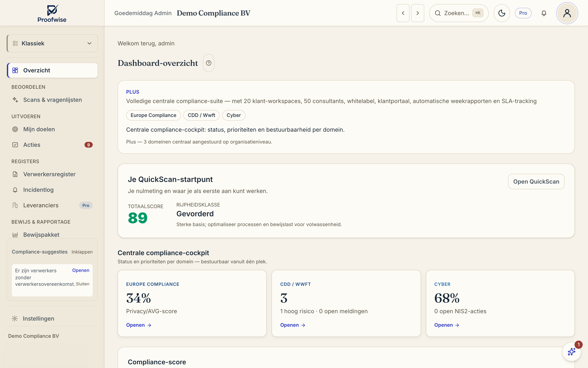The width and height of the screenshot is (588, 368).
Task: Click the Gevorderd maturity label
Action: [x=195, y=214]
